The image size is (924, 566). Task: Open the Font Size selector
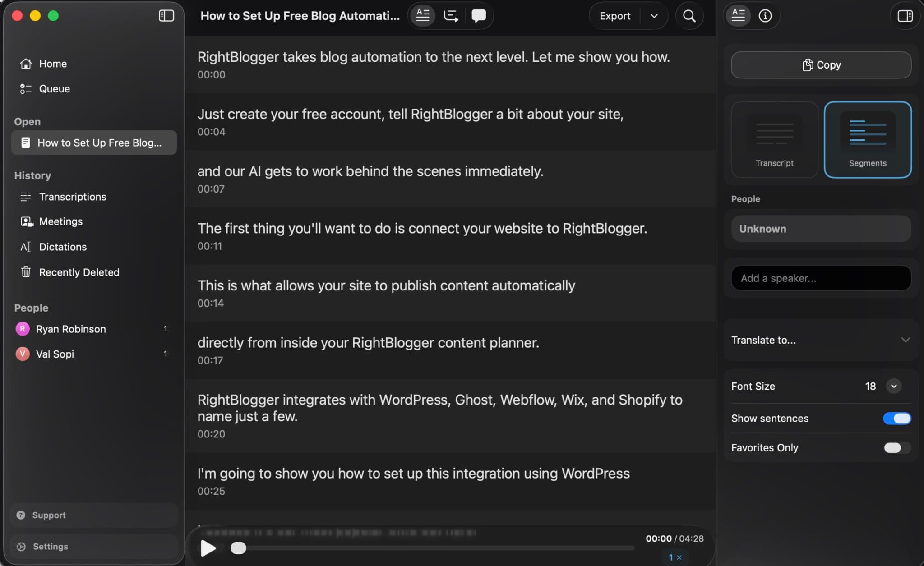click(x=893, y=386)
